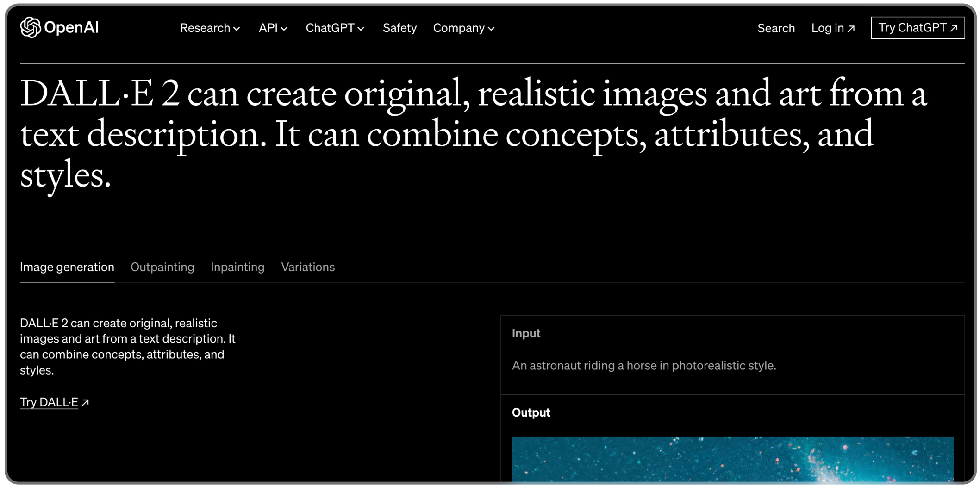Click the astronaut prompt text under Input

pos(644,365)
